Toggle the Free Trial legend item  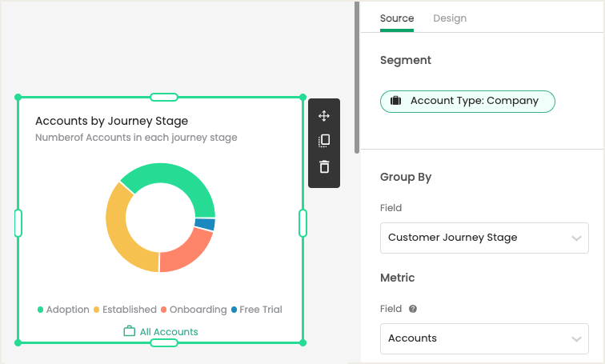point(257,310)
